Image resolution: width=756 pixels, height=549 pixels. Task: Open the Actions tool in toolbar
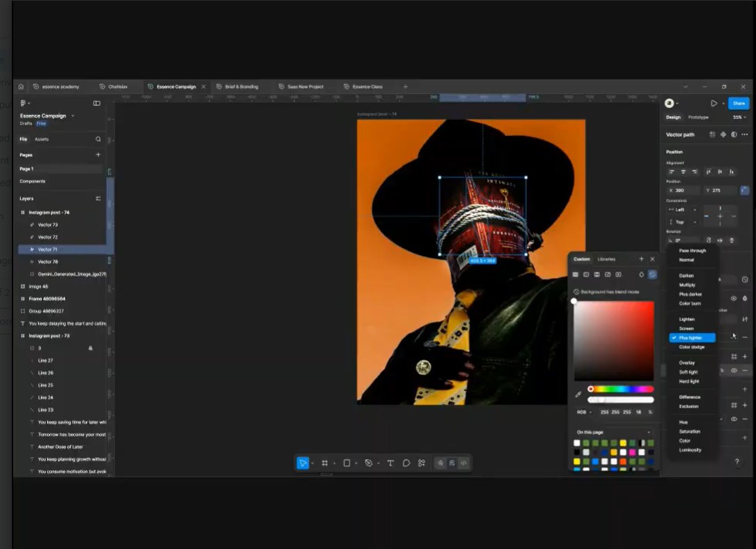[422, 463]
